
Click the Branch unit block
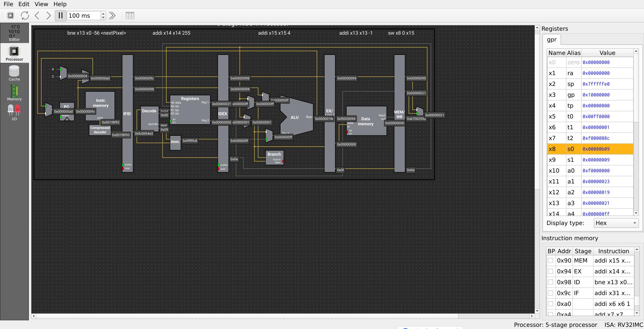(274, 157)
